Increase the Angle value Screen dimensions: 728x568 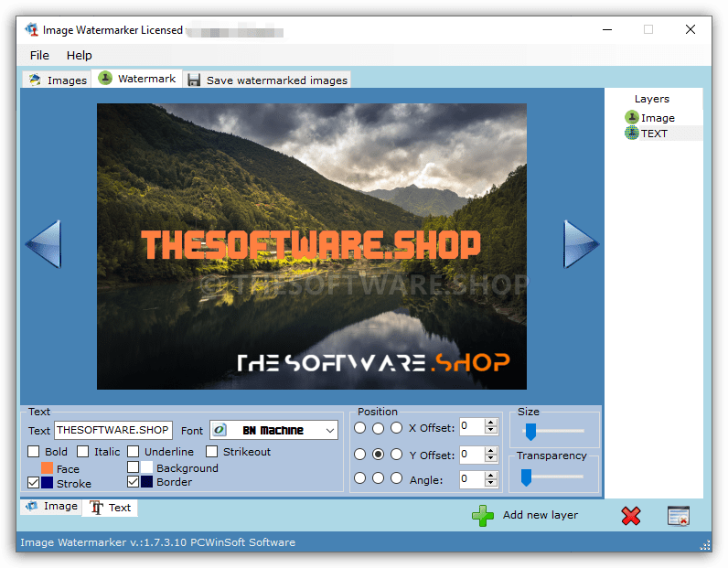tap(491, 475)
